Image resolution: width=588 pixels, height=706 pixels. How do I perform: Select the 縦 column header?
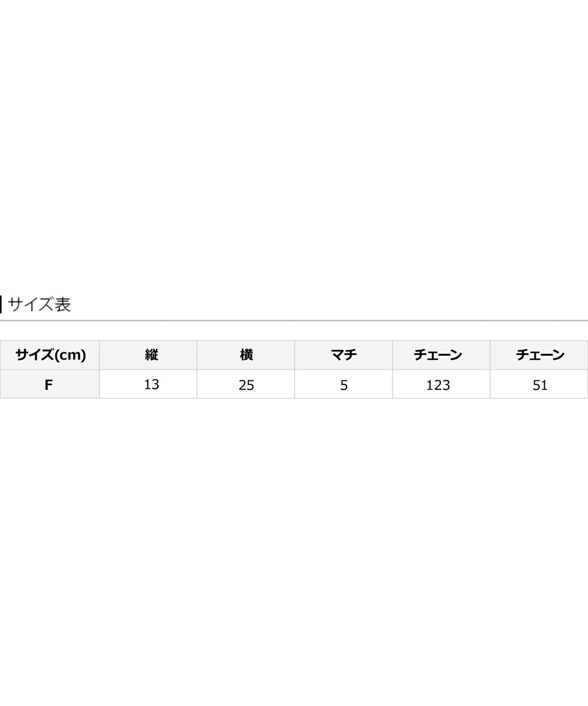[151, 355]
